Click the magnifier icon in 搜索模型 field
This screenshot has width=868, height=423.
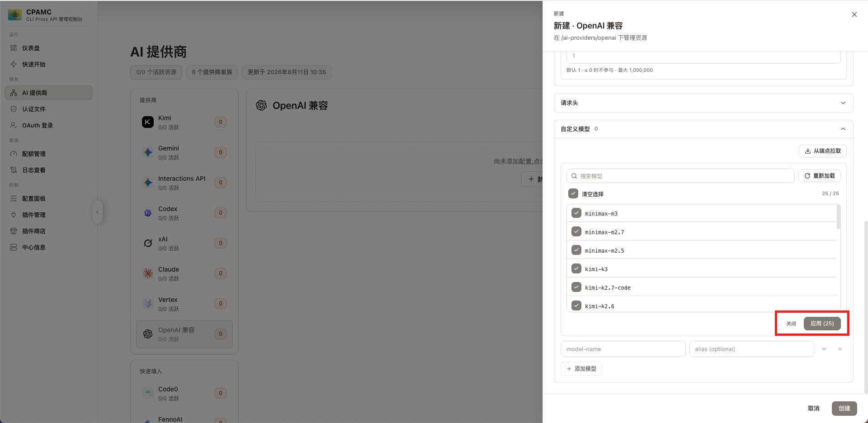[x=574, y=176]
